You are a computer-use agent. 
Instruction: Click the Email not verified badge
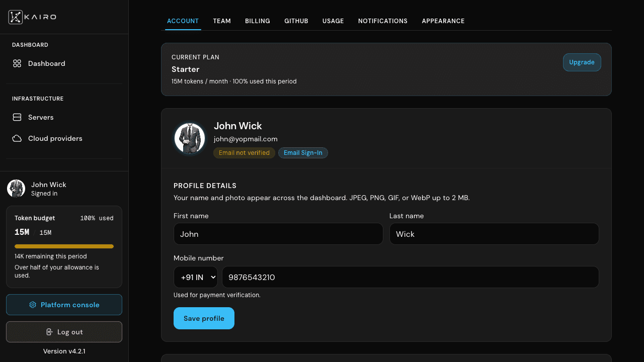[244, 153]
